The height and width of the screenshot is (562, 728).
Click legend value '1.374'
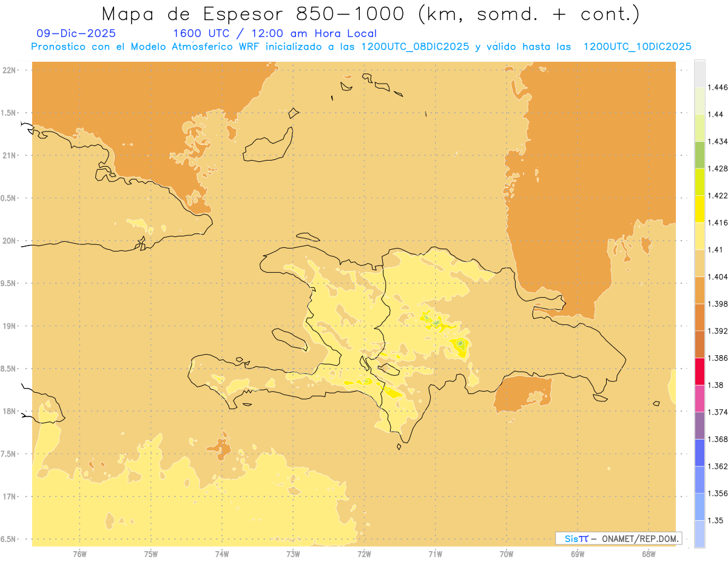click(717, 412)
